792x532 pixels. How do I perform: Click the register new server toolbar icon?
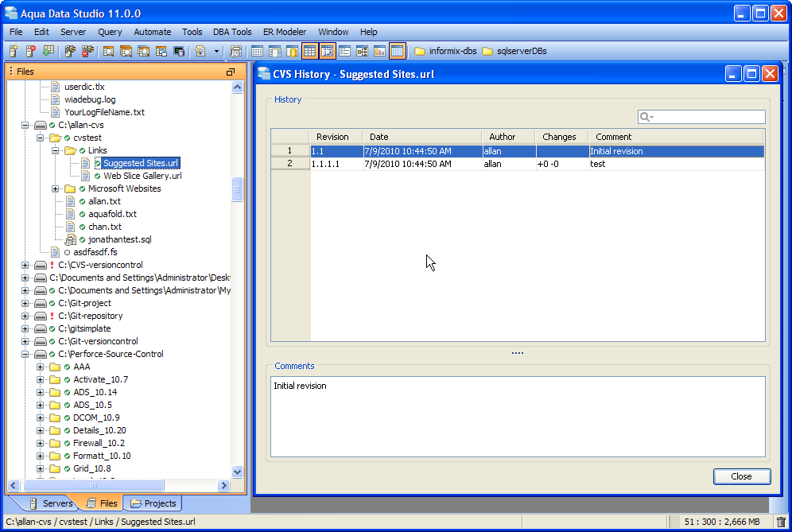(x=14, y=51)
